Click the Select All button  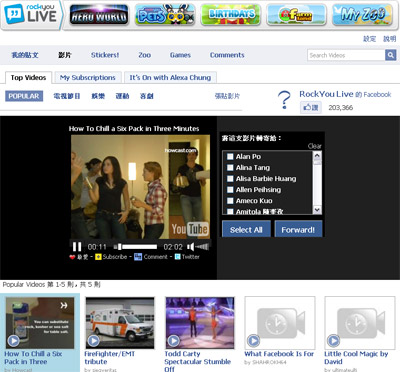pyautogui.click(x=246, y=229)
